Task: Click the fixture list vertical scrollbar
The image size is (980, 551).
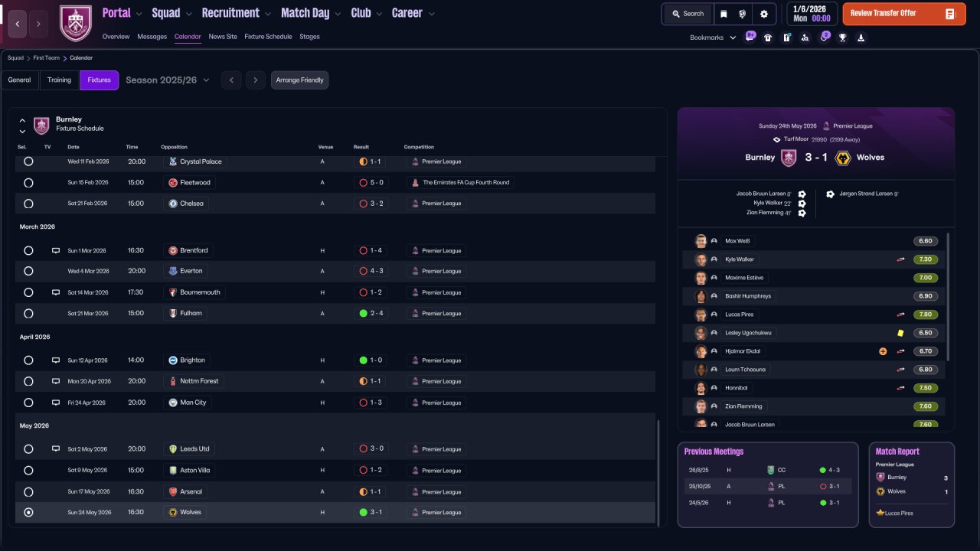Action: point(658,473)
